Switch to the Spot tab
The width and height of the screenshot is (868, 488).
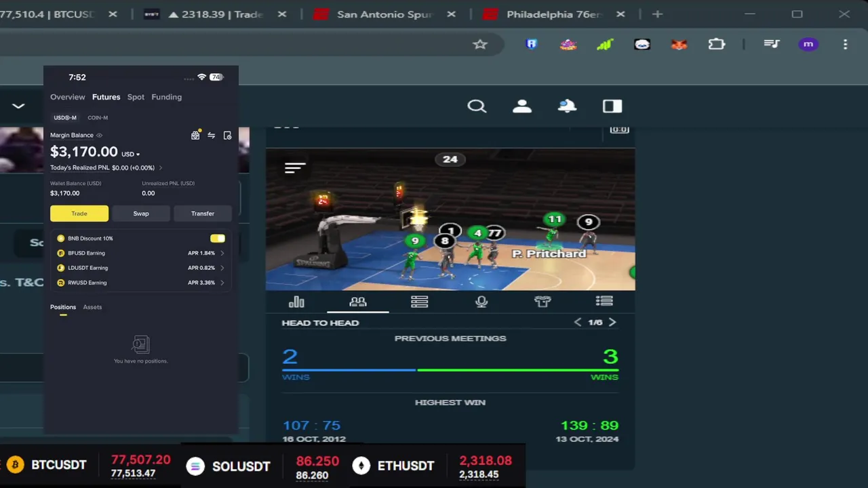(x=136, y=97)
